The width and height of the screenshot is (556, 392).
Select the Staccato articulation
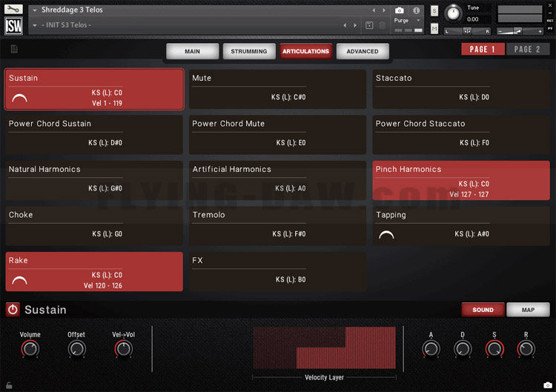pos(461,89)
